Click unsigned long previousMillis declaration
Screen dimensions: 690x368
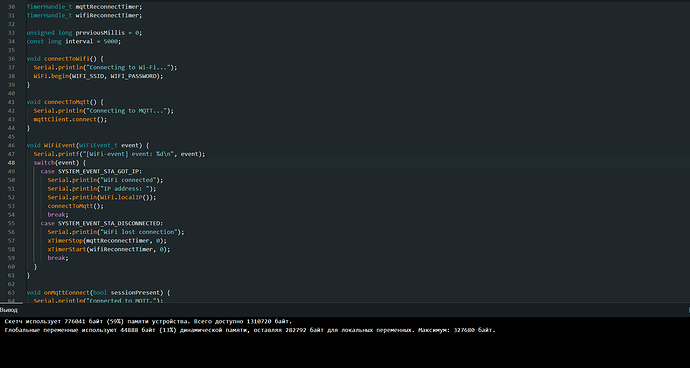(x=84, y=33)
